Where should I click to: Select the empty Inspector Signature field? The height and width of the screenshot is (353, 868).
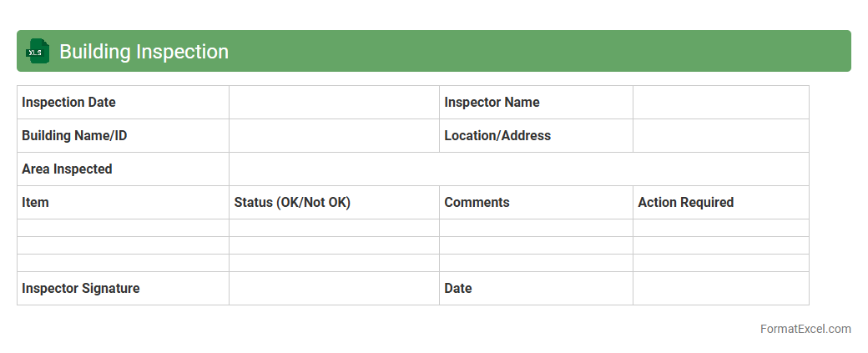pyautogui.click(x=334, y=289)
